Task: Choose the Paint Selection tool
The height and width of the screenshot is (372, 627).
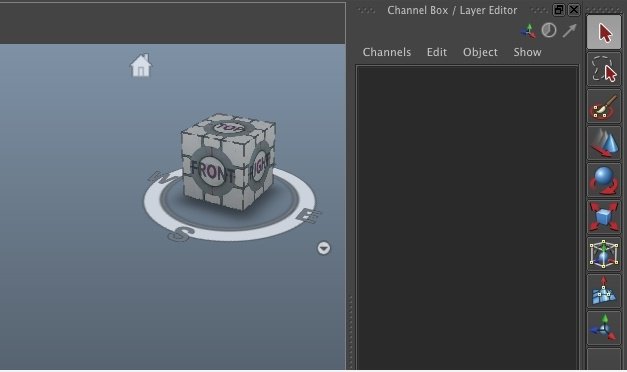Action: pyautogui.click(x=604, y=106)
